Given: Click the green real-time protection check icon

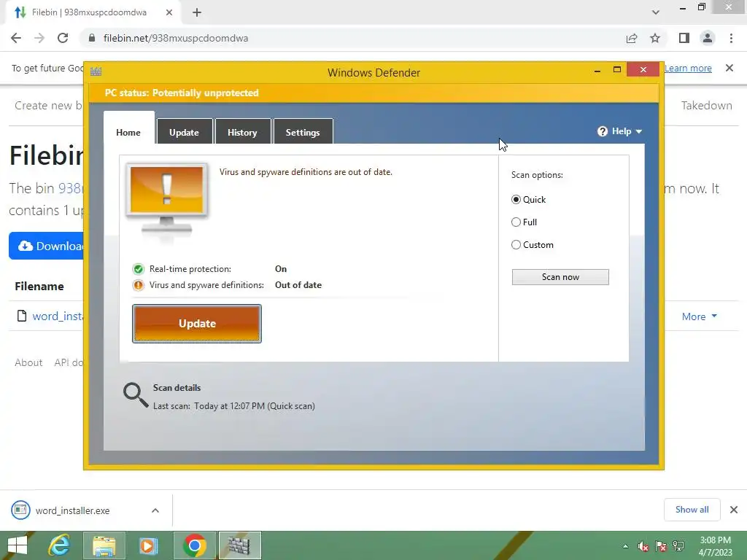Looking at the screenshot, I should [x=138, y=269].
